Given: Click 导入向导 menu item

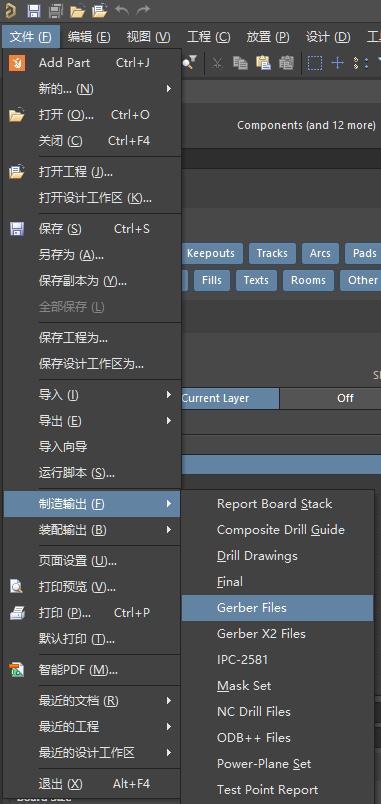Looking at the screenshot, I should (92, 447).
